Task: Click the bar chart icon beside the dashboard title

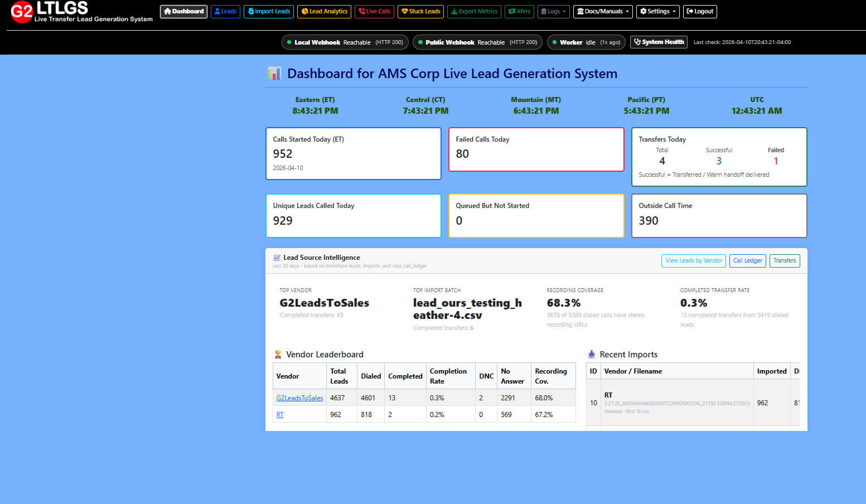Action: (274, 73)
